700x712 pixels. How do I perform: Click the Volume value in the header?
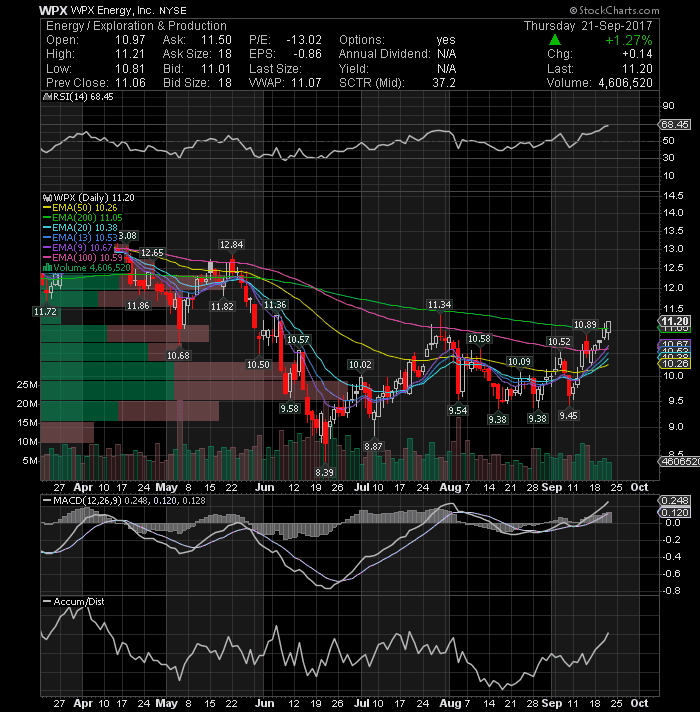pyautogui.click(x=626, y=83)
